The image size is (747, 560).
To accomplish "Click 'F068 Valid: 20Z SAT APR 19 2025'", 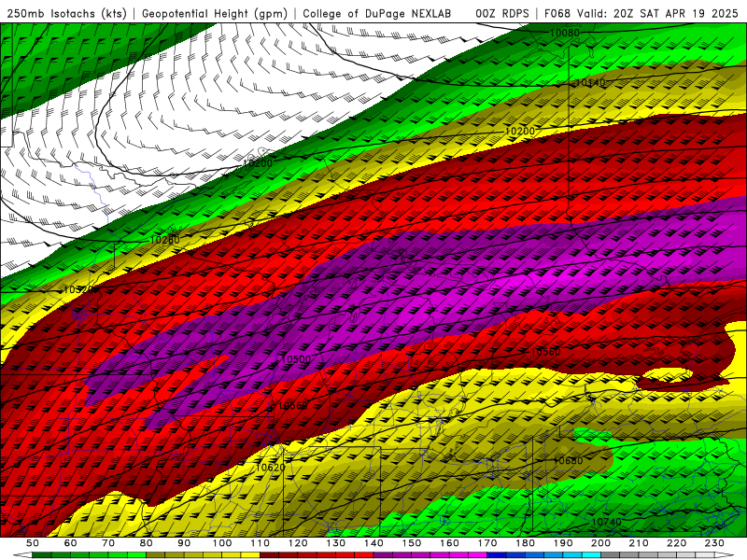I will pos(641,14).
